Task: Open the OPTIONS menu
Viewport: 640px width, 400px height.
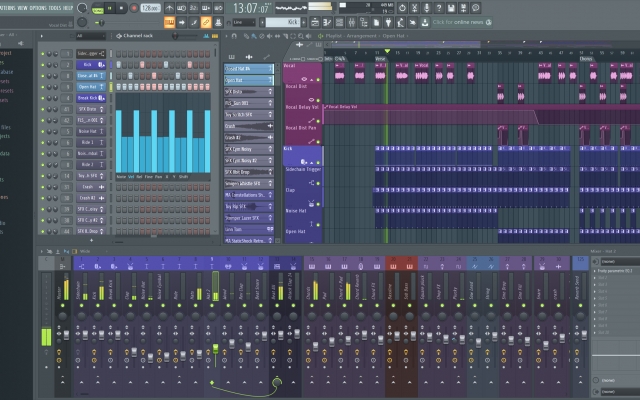Action: click(x=38, y=8)
